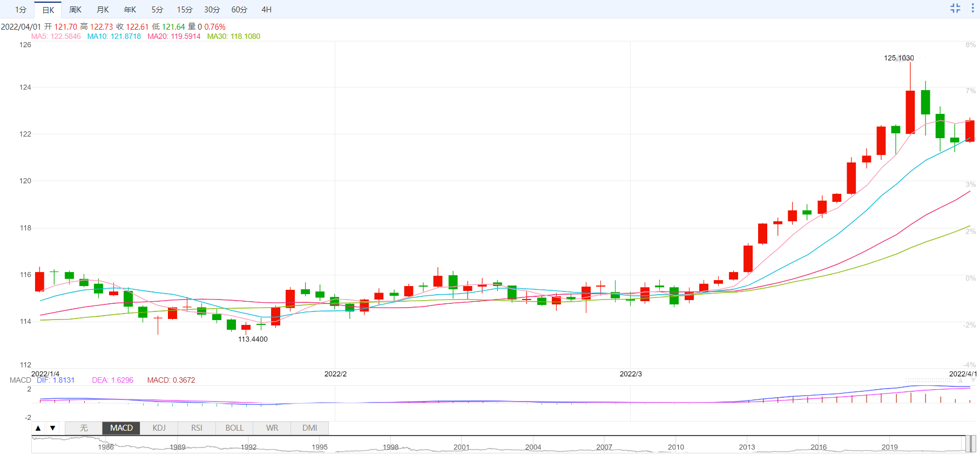Click the MA10: 121.8718 legend label
Screen dimensions: 980x462
pos(114,36)
